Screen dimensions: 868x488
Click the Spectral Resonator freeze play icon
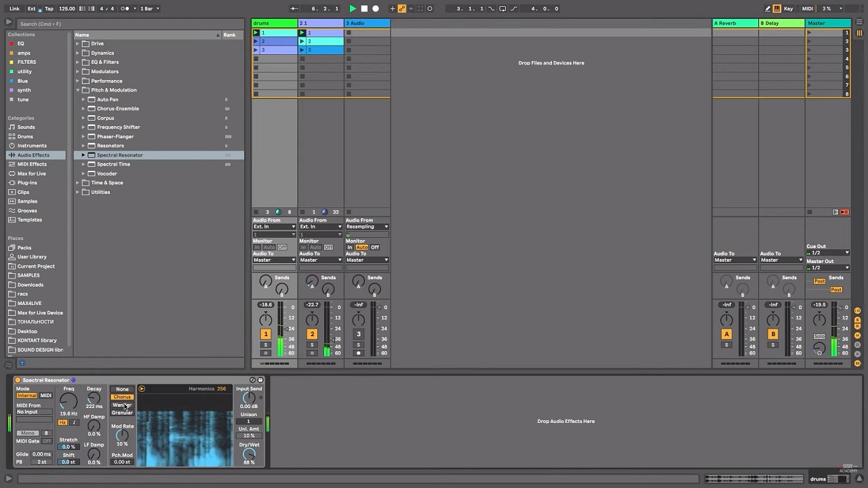coord(142,388)
